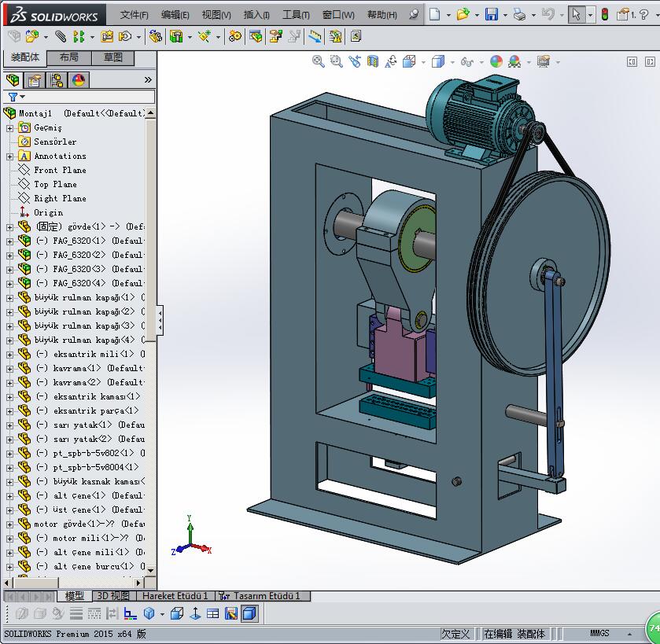Expand the eksantrik mili<1> component
This screenshot has height=644, width=660.
[x=9, y=355]
